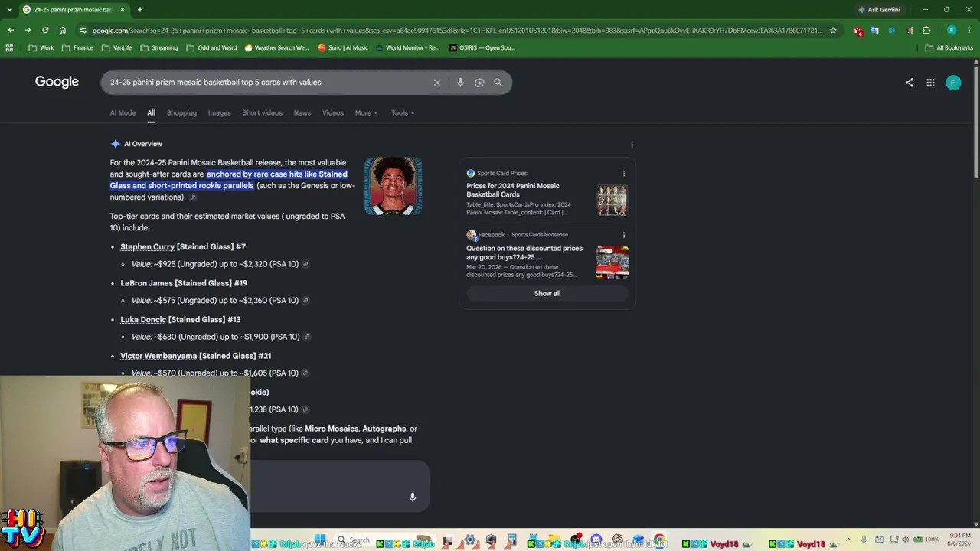The height and width of the screenshot is (551, 980).
Task: Bookmark this page with the star icon
Action: (833, 31)
